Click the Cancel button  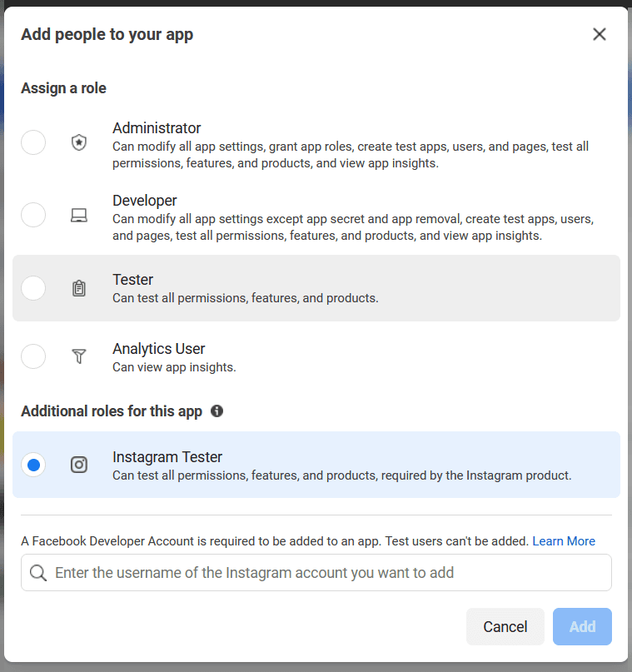point(505,626)
